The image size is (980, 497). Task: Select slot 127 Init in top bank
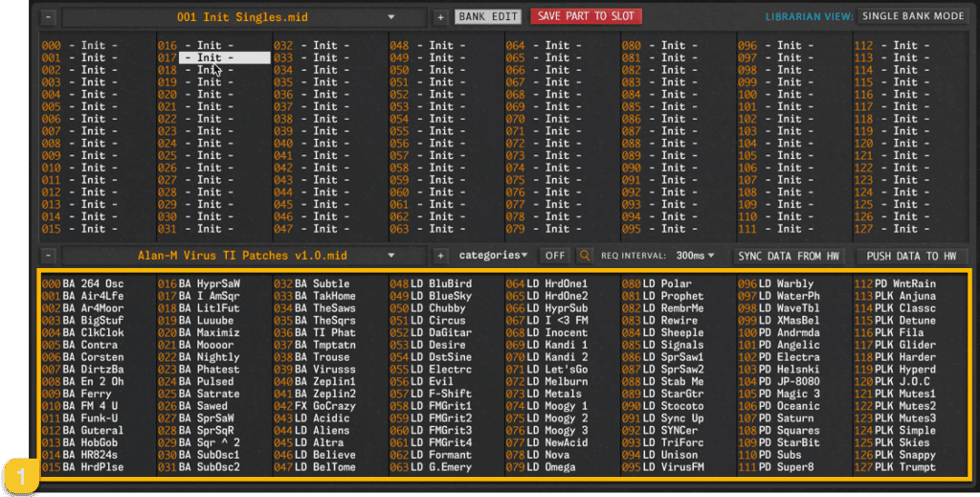click(892, 229)
